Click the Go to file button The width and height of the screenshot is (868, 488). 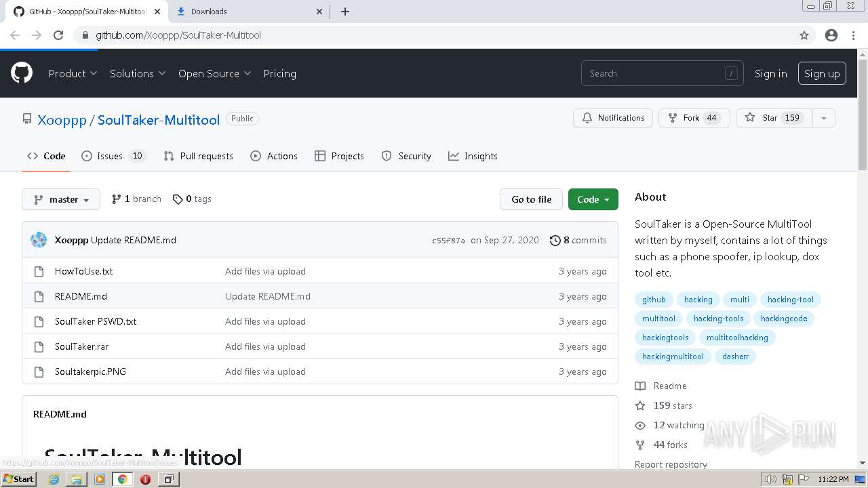[x=532, y=199]
